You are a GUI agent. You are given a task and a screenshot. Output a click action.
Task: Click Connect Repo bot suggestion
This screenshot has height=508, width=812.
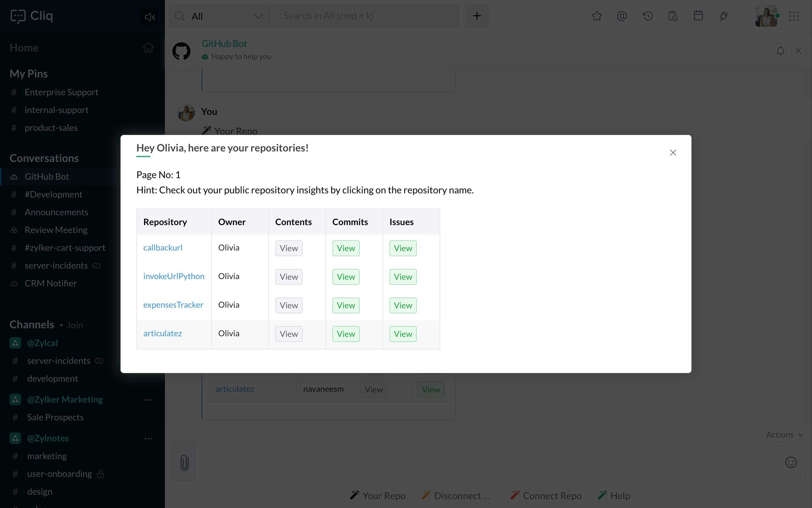coord(546,496)
